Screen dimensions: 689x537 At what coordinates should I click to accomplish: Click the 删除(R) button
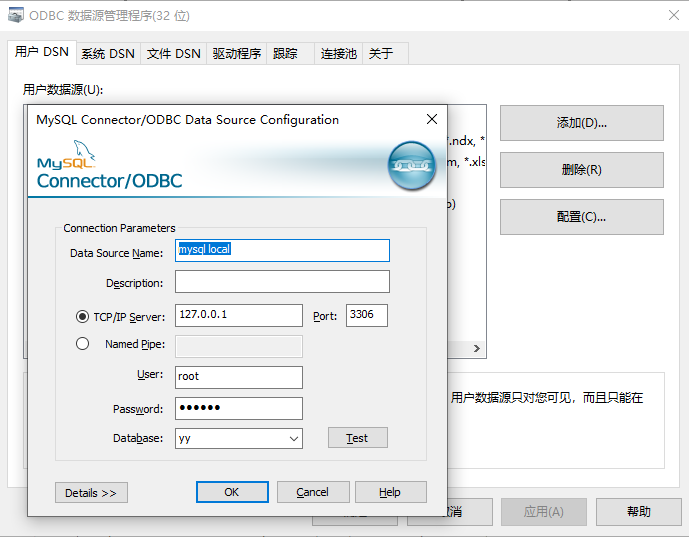pos(582,170)
